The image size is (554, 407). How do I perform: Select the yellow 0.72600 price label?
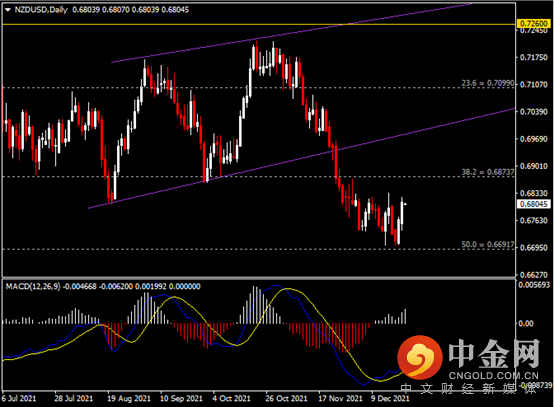coord(534,24)
